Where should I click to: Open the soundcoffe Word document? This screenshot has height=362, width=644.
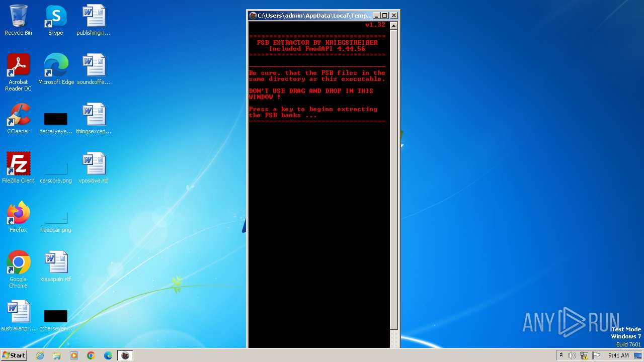pyautogui.click(x=94, y=69)
